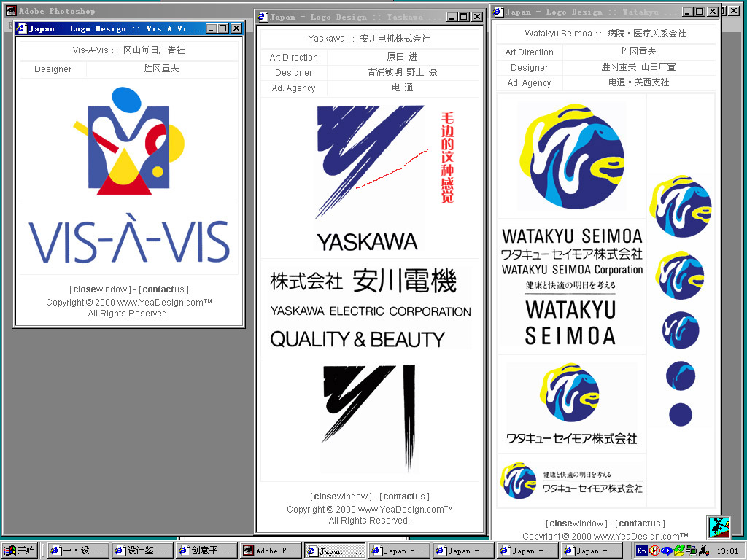The height and width of the screenshot is (560, 747).
Task: Click the IE icon in Vis-A-Vis window title bar
Action: (22, 28)
